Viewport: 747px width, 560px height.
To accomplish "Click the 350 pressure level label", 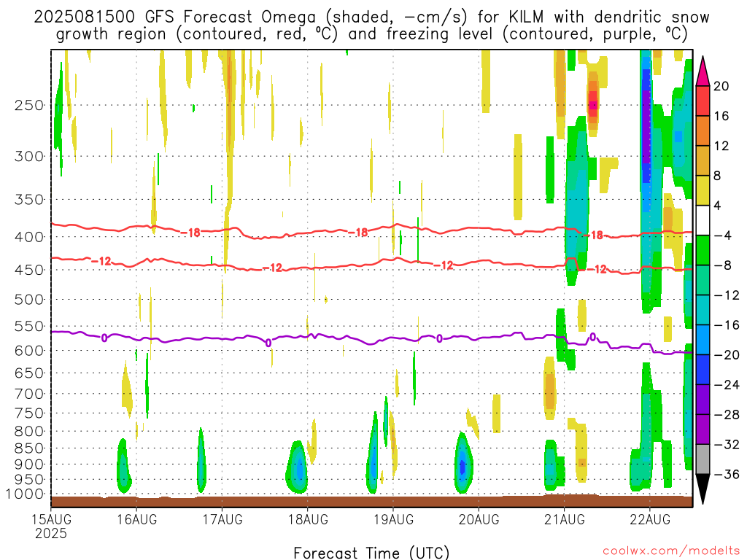I will tap(29, 200).
